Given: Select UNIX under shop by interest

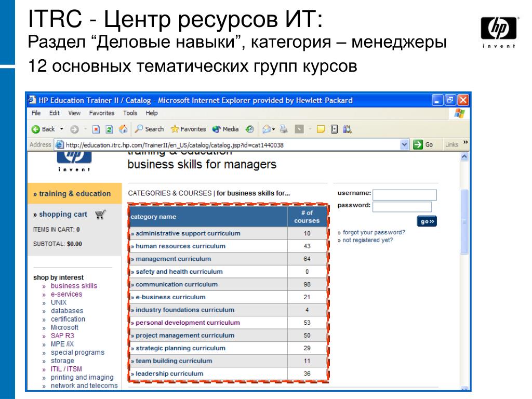Looking at the screenshot, I should [x=59, y=303].
